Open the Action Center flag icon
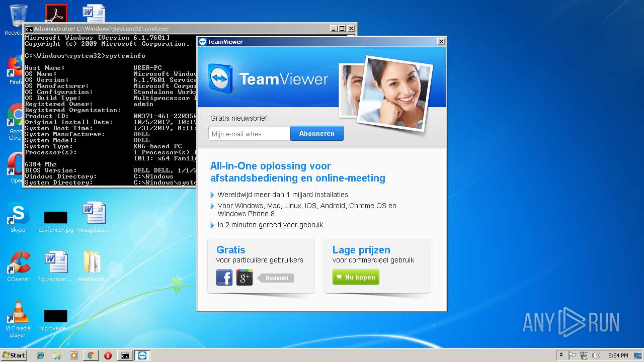644x362 pixels. [x=572, y=355]
